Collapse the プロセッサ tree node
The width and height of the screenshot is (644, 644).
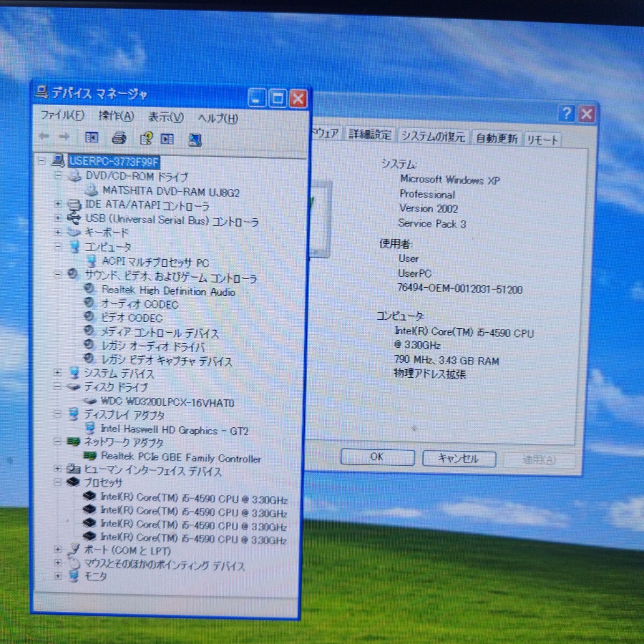point(57,482)
